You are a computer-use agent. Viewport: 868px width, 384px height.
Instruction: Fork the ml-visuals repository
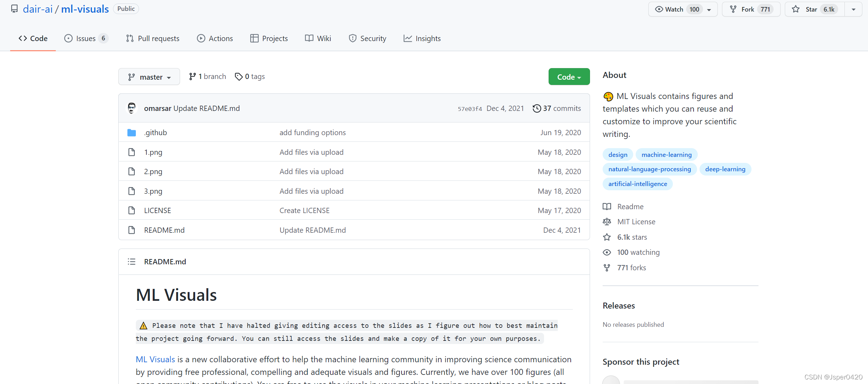748,9
